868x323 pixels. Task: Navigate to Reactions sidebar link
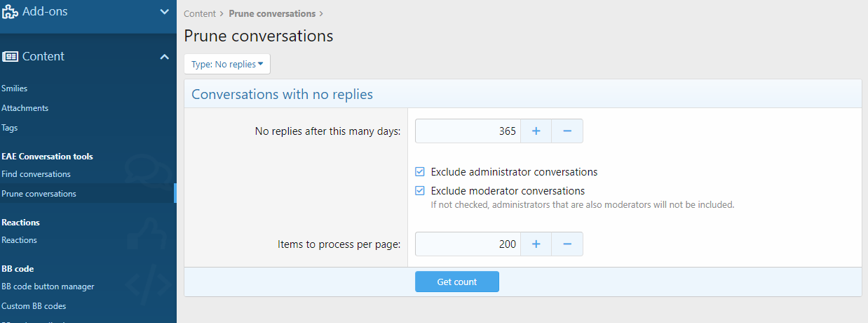click(x=19, y=240)
